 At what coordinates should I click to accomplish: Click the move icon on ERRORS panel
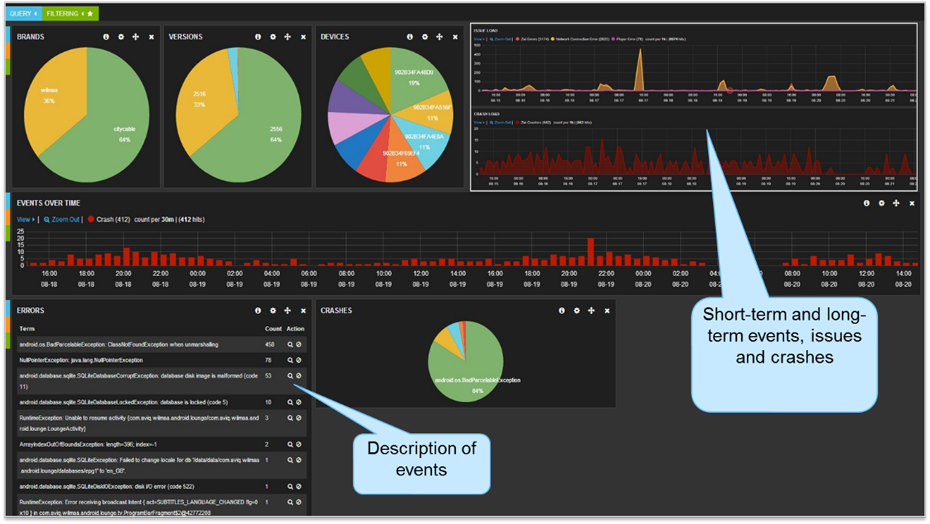(x=288, y=310)
